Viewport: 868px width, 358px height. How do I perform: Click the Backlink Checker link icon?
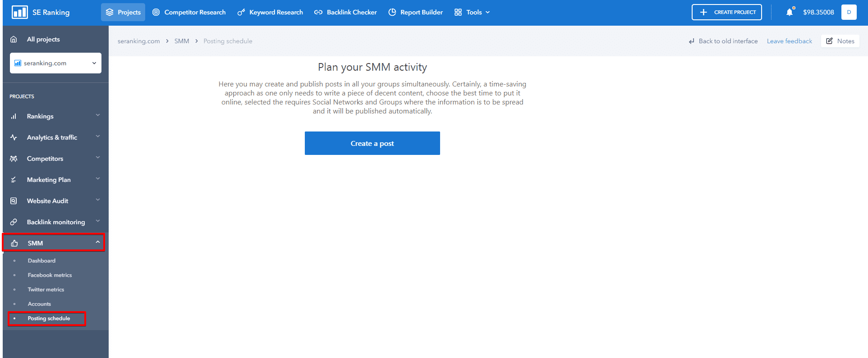318,12
